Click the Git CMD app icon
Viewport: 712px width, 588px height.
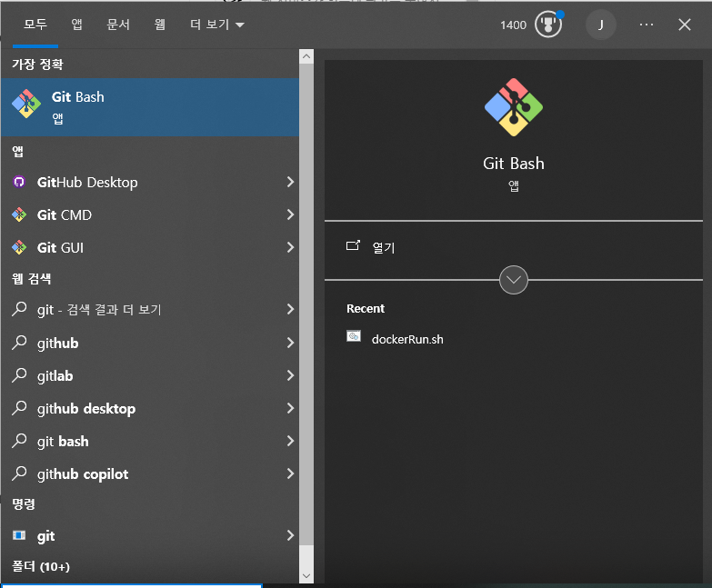pyautogui.click(x=19, y=214)
